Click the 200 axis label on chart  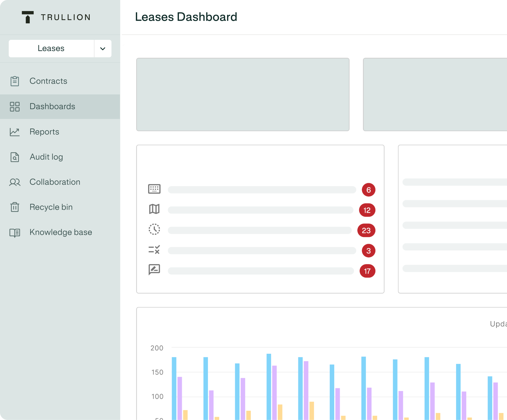click(x=157, y=348)
